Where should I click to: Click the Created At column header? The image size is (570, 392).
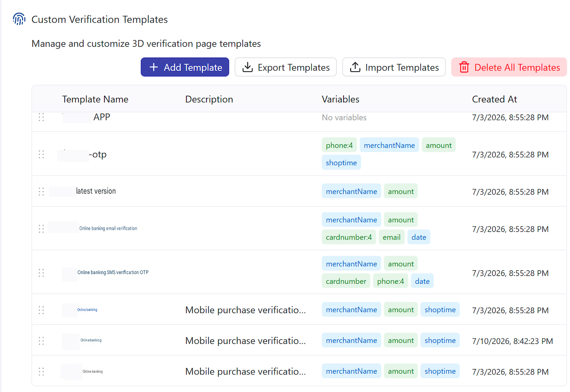(x=494, y=99)
